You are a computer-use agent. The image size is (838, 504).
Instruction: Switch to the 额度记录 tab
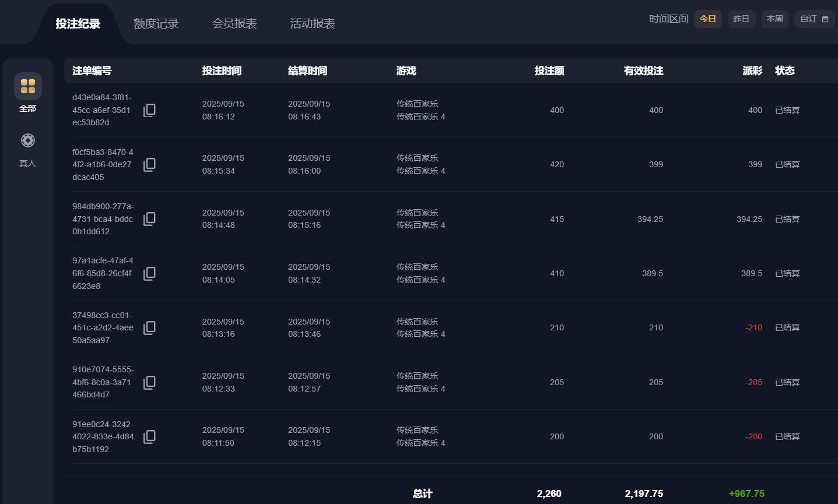(156, 24)
